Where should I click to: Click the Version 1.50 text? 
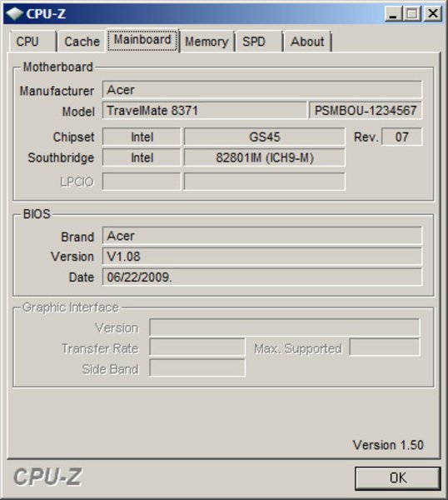388,445
